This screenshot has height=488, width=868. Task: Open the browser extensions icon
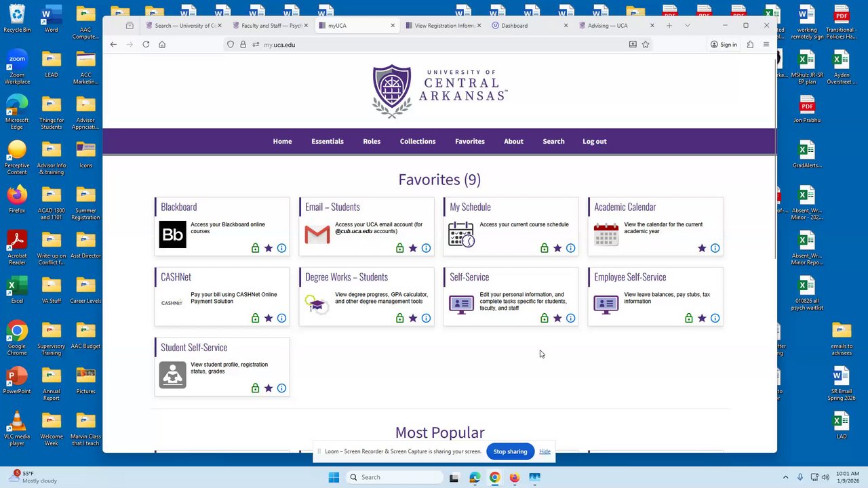tap(750, 45)
